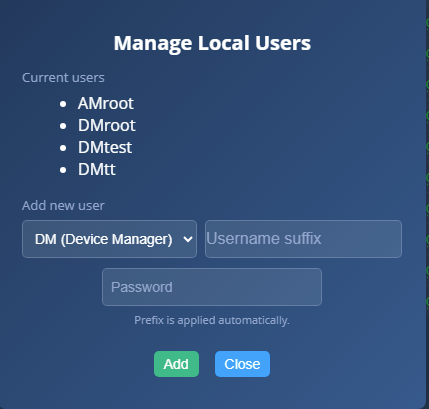Click the 'Prefix is applied automatically.' hint
This screenshot has width=429, height=409.
212,320
